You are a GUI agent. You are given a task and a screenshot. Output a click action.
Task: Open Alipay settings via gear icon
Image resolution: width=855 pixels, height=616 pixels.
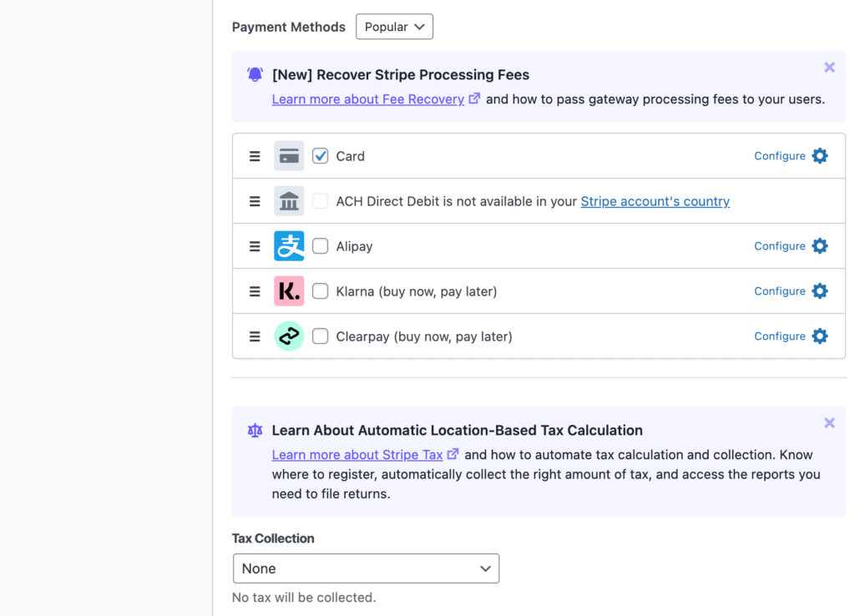(x=820, y=246)
